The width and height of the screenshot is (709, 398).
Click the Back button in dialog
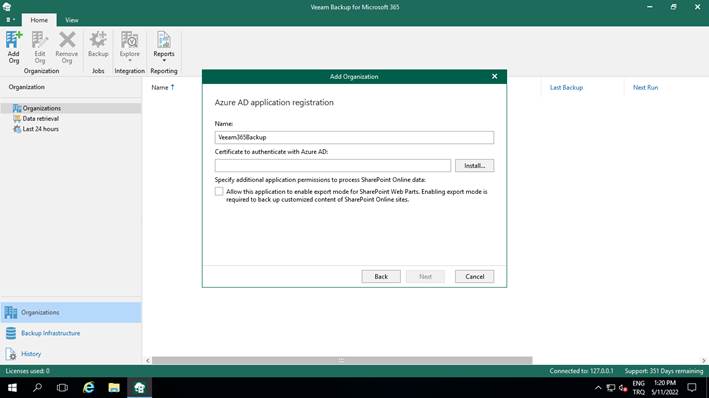[381, 276]
